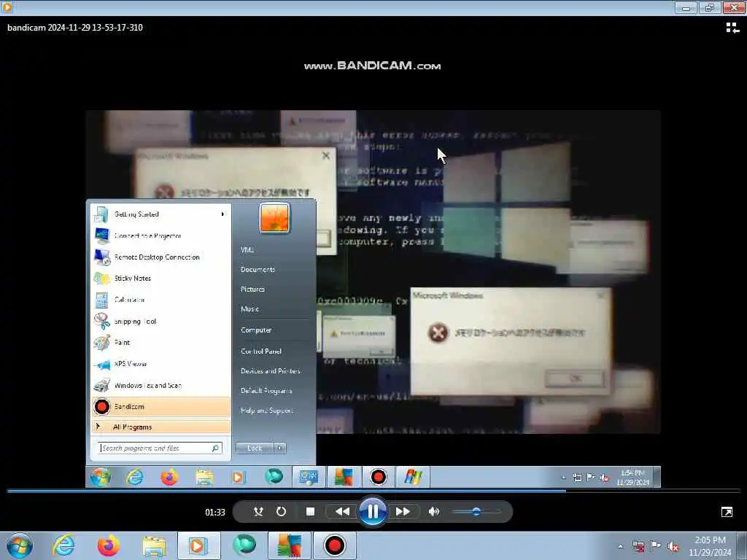Show hidden system tray icons
Screen dimensions: 747x560
coord(620,546)
